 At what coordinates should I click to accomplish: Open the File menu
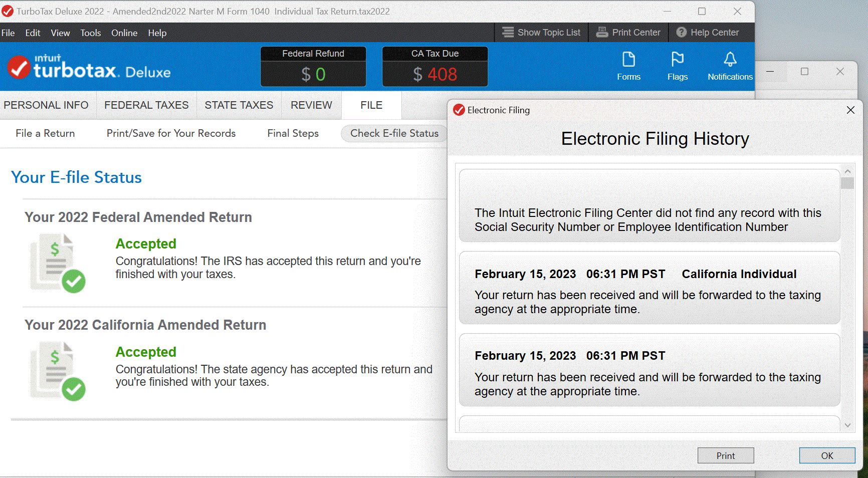(8, 33)
